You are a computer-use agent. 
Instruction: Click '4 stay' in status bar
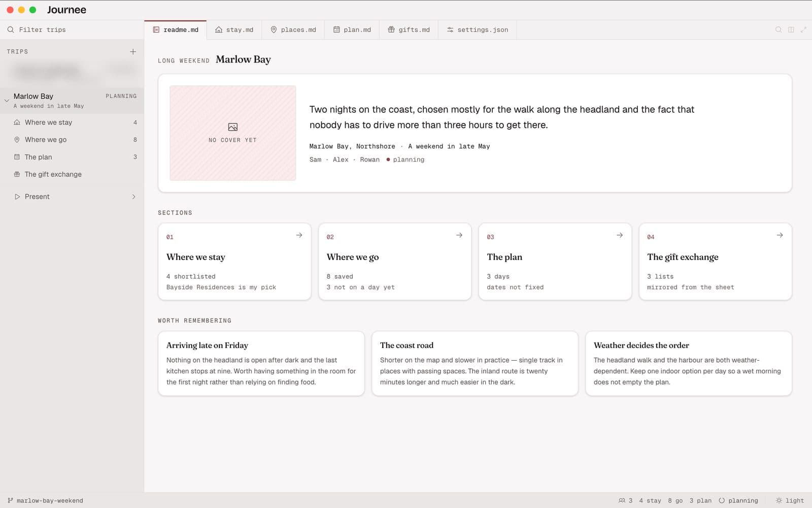pyautogui.click(x=650, y=500)
